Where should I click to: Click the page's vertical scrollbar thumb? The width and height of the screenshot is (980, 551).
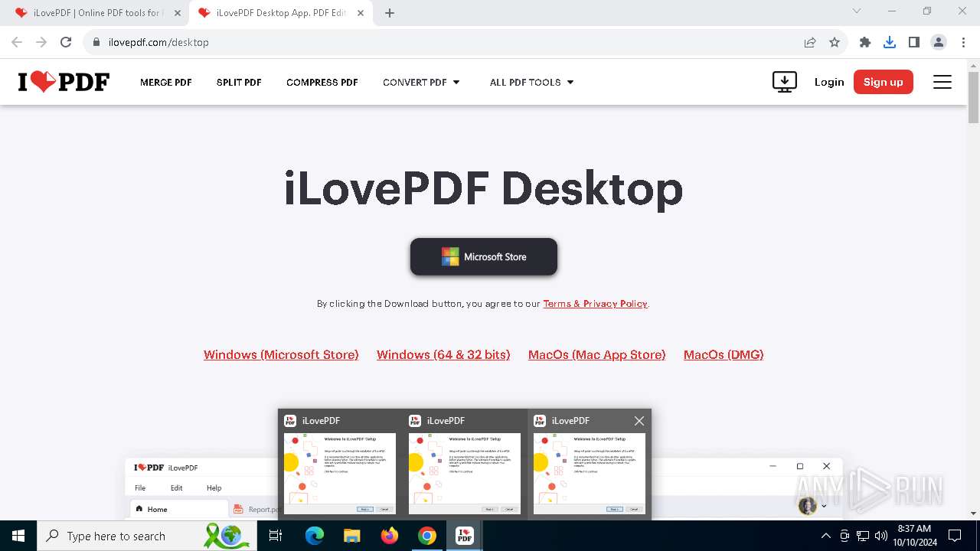tap(973, 97)
